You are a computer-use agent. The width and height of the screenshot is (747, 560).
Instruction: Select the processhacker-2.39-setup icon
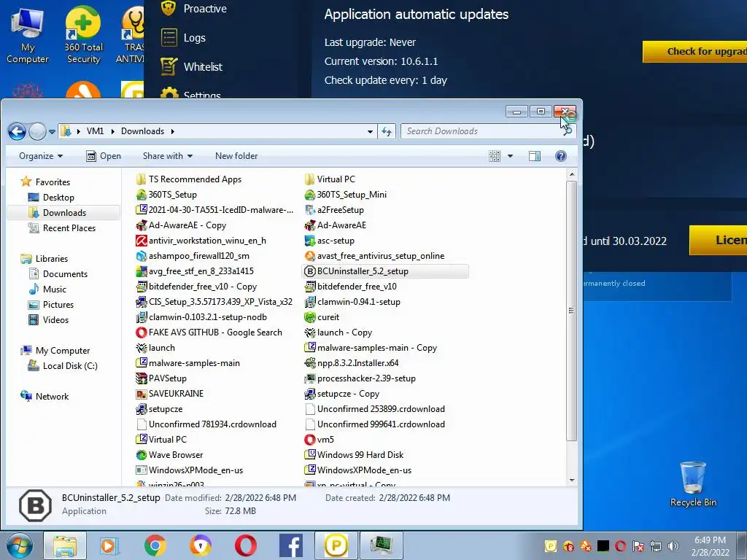(x=309, y=378)
